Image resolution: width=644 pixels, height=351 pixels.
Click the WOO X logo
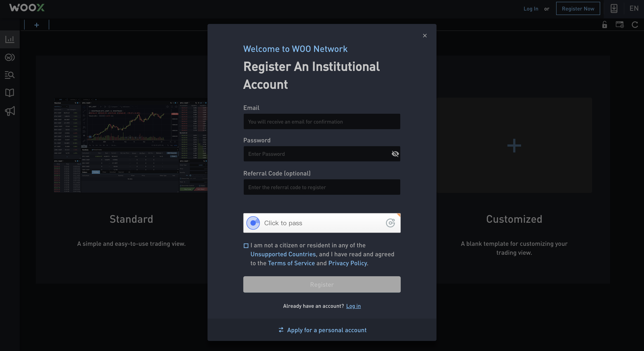pos(27,8)
